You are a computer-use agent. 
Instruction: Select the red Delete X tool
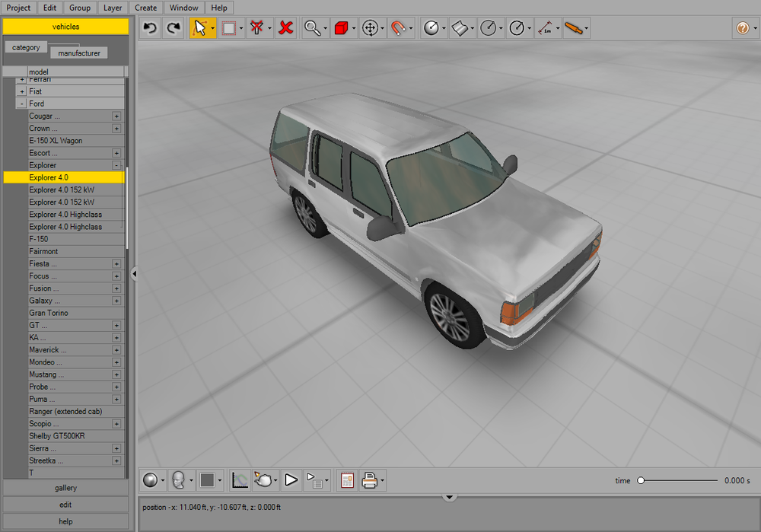tap(285, 27)
